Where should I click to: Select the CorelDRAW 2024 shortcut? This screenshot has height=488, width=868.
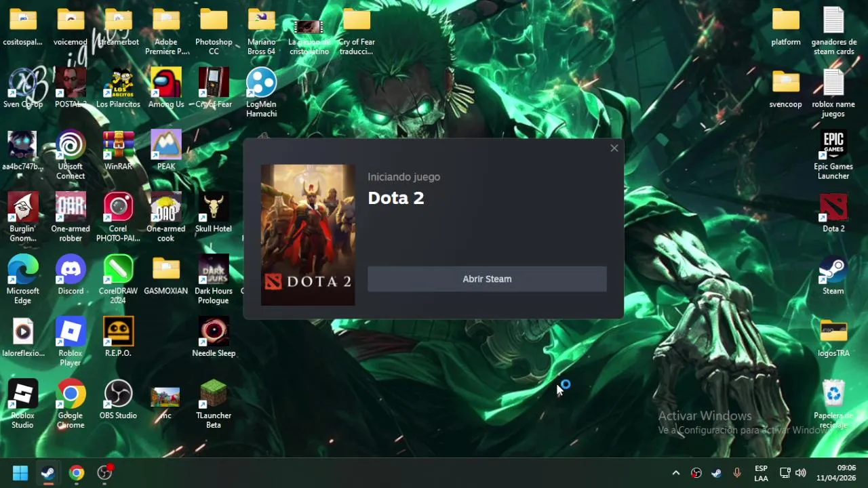click(118, 280)
